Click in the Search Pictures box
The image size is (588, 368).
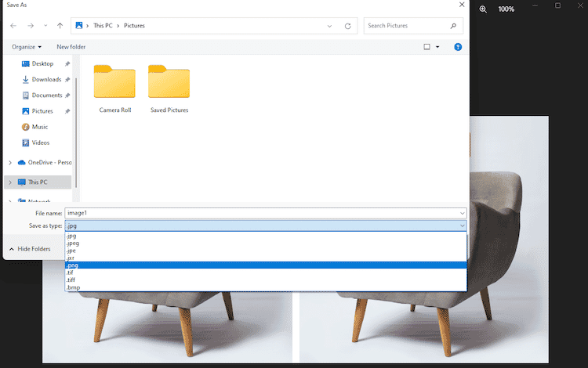pyautogui.click(x=406, y=26)
